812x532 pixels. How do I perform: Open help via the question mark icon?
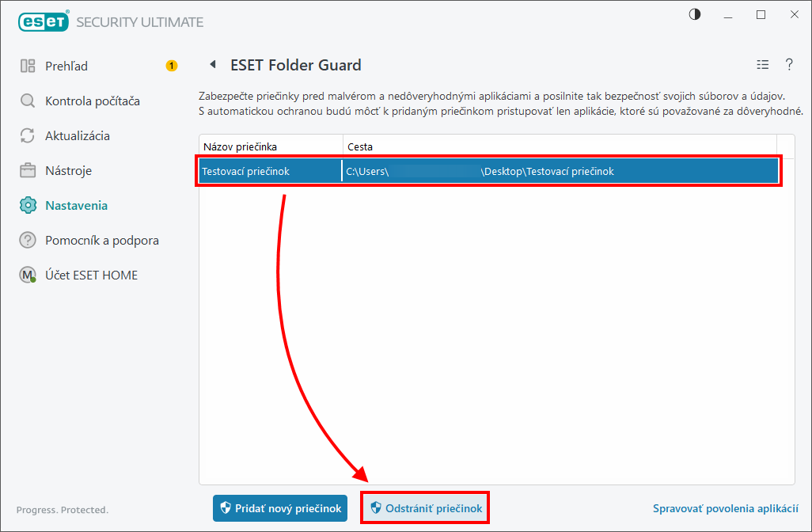pos(789,65)
